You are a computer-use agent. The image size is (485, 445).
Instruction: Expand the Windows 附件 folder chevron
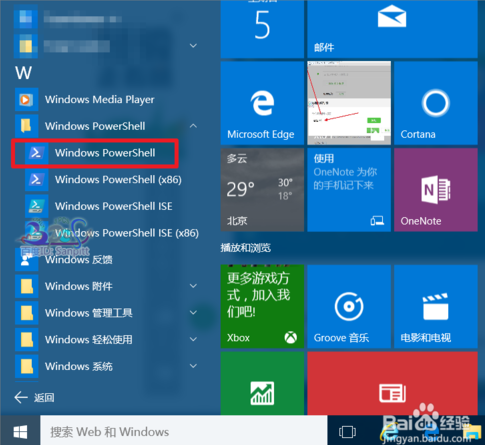193,286
